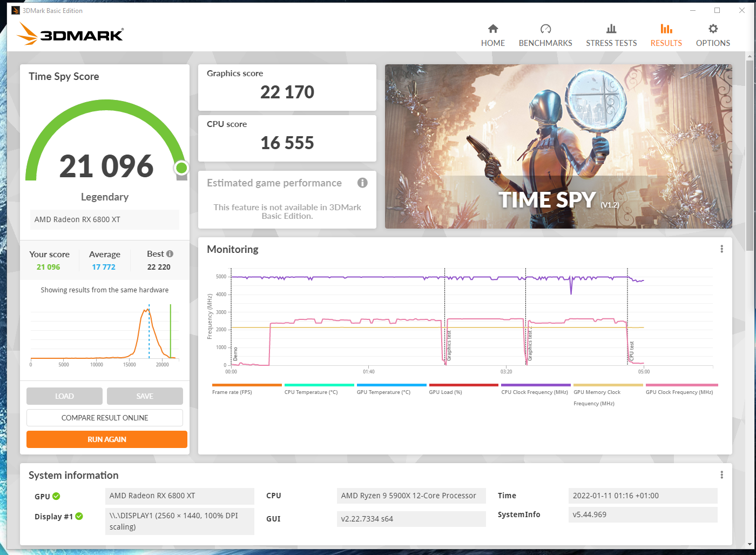
Task: Select the RESULTS tab
Action: point(666,36)
